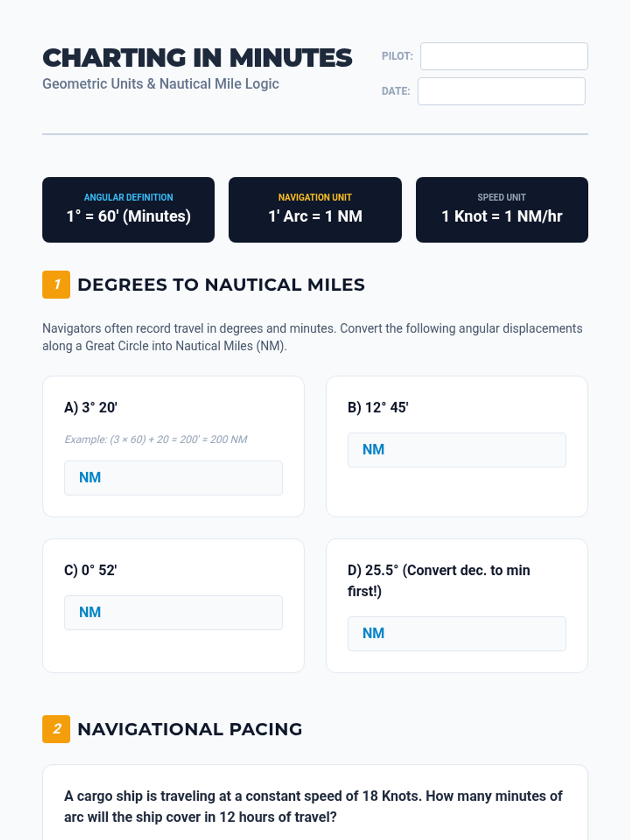
Task: Click the example calculation hint text
Action: (155, 439)
